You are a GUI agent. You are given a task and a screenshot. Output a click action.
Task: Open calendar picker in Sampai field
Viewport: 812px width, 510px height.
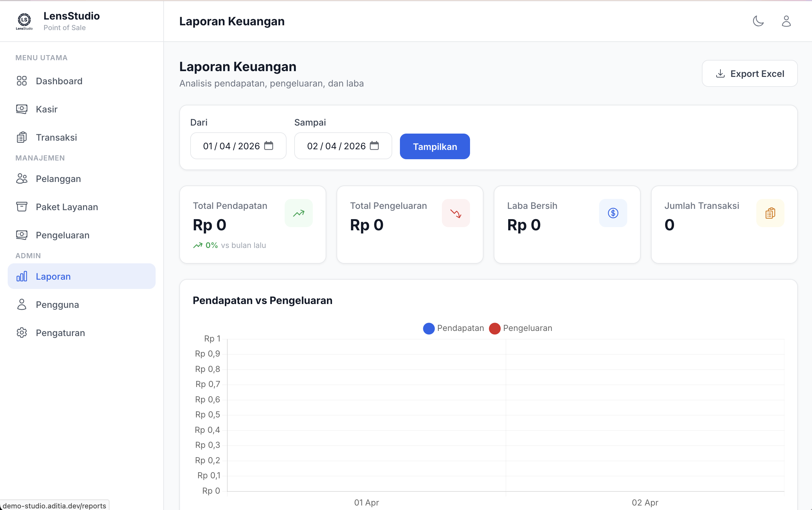374,146
